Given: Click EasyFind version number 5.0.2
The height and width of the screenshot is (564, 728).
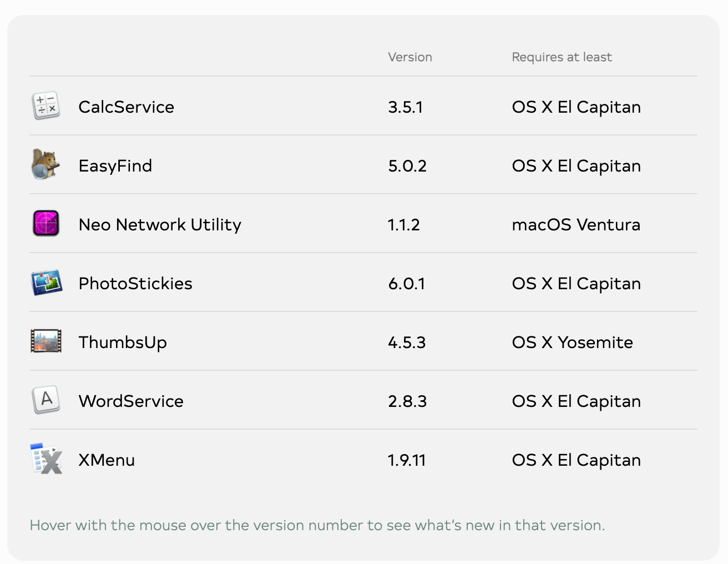Looking at the screenshot, I should [407, 166].
